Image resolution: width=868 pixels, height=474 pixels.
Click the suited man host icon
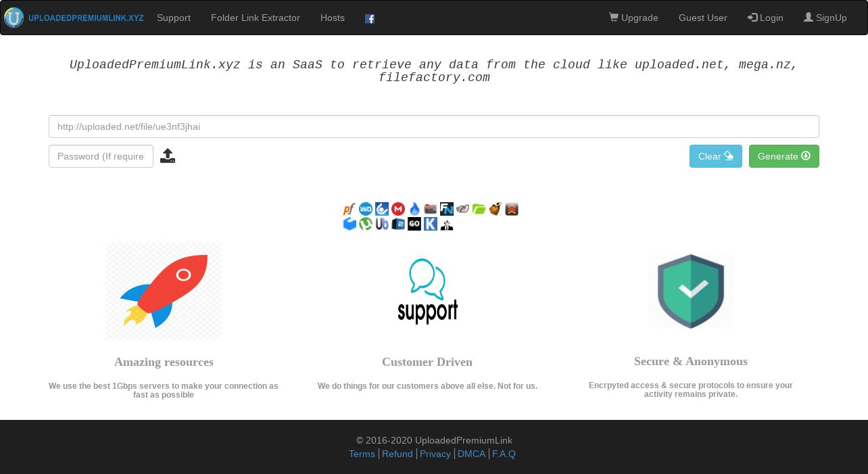pos(447,224)
